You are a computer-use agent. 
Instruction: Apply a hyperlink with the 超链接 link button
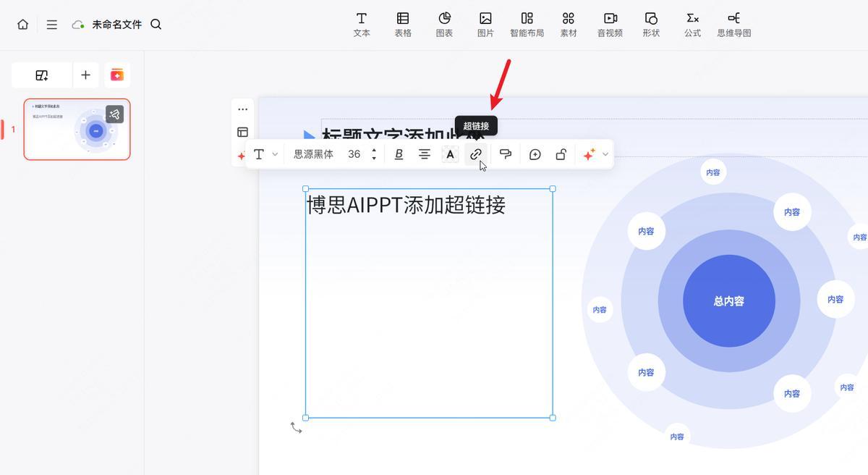475,154
